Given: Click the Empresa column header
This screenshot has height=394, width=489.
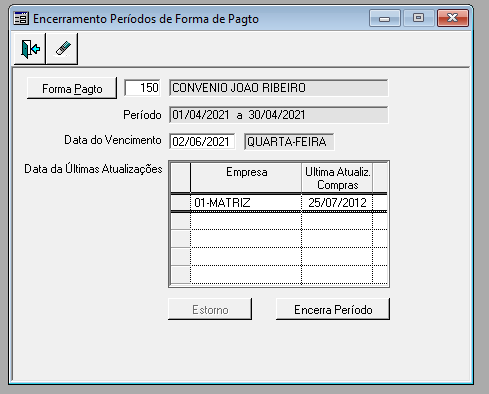Looking at the screenshot, I should coord(246,177).
